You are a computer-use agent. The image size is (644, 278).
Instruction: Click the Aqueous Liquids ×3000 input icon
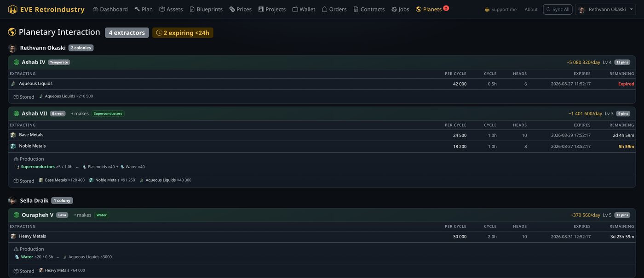(x=65, y=257)
